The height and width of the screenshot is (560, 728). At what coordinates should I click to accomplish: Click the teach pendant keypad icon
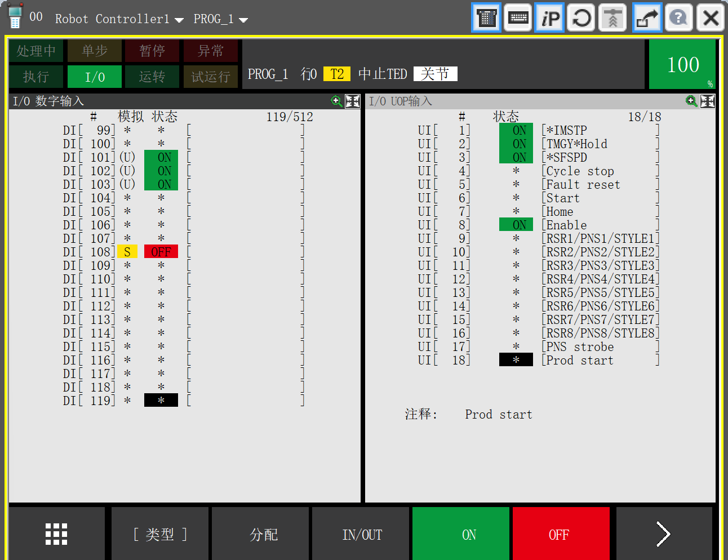(486, 18)
